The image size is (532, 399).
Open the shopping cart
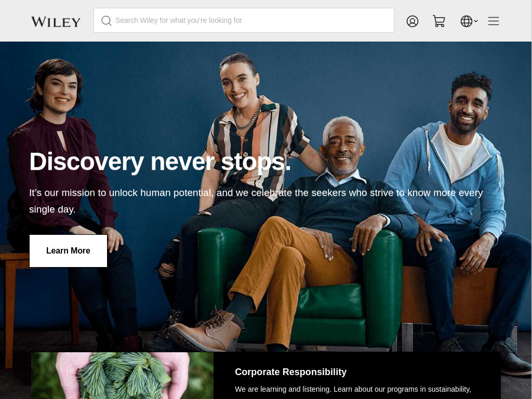point(438,21)
